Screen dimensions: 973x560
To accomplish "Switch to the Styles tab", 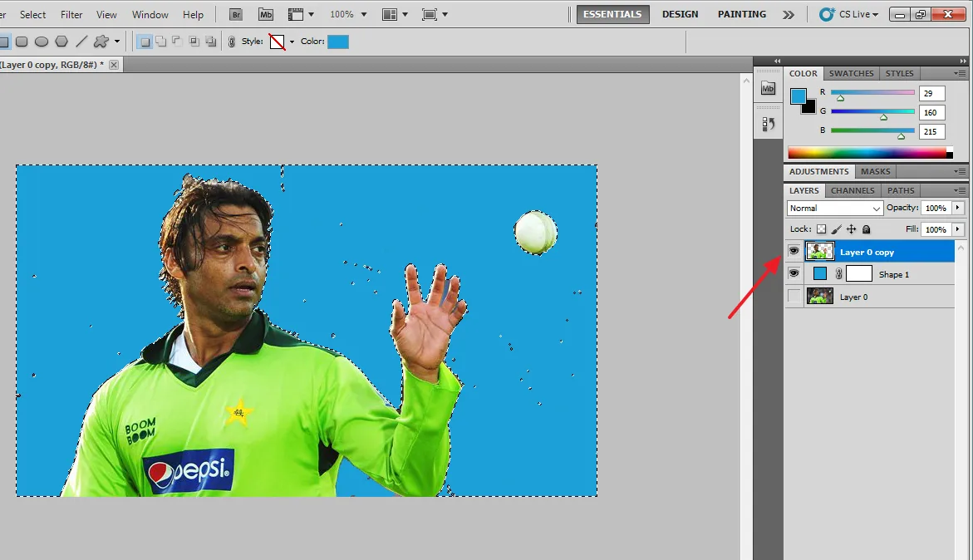I will coord(899,73).
